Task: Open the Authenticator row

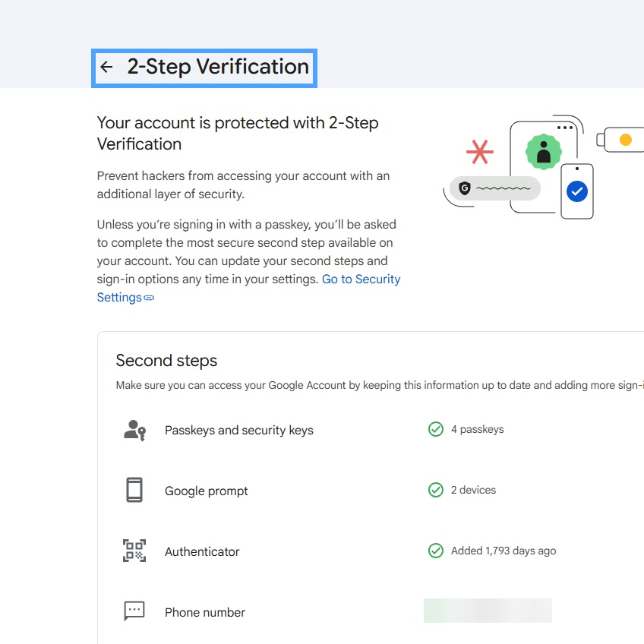Action: (371, 551)
